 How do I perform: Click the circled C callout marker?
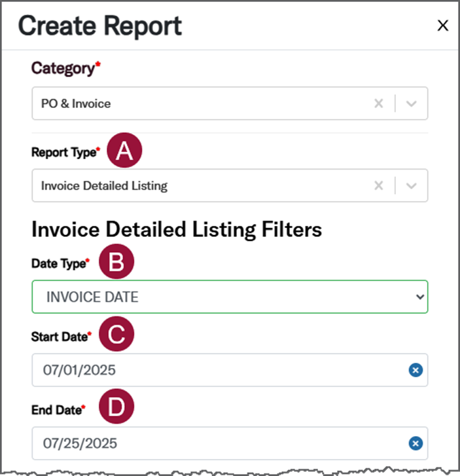pos(116,336)
